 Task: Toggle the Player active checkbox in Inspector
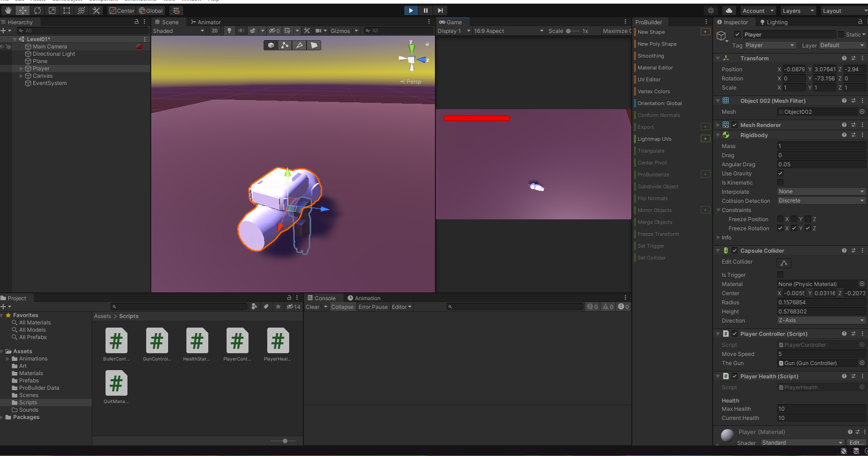tap(737, 34)
